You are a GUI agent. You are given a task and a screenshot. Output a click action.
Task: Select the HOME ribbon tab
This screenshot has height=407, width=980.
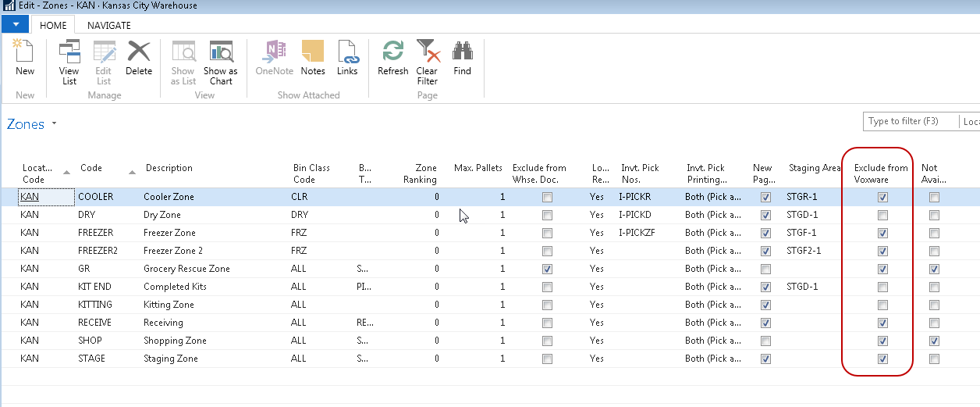[x=53, y=25]
